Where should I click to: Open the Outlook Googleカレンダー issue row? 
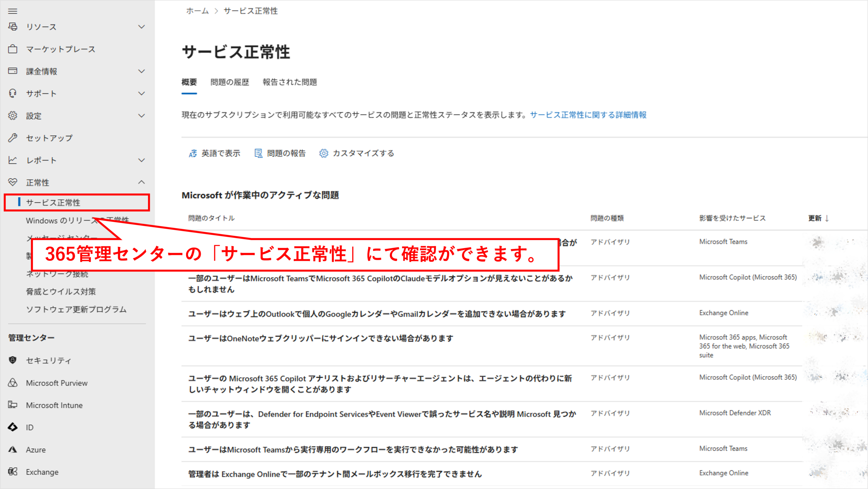coord(377,314)
